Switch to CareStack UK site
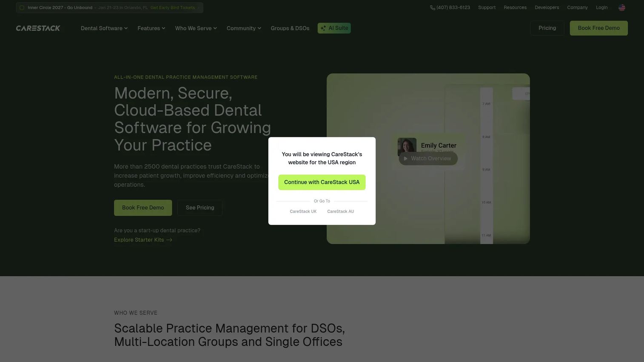This screenshot has height=362, width=644. point(303,211)
